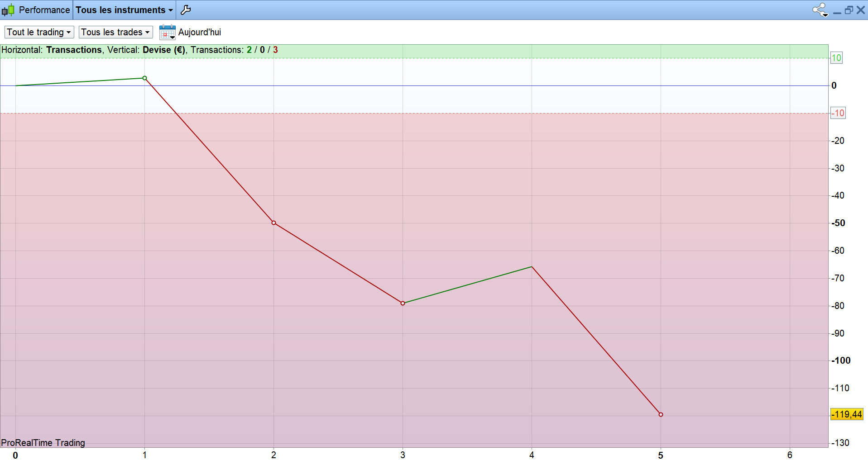Click the calendar date picker icon
Viewport: 868px width, 460px height.
[167, 32]
